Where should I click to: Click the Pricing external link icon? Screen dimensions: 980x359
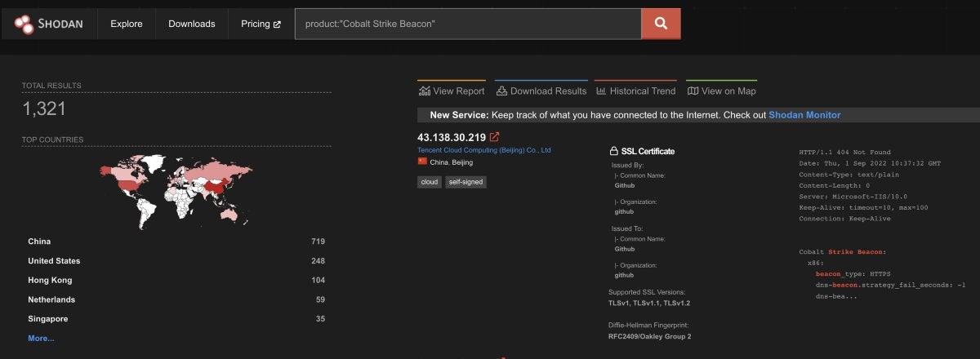click(x=277, y=24)
